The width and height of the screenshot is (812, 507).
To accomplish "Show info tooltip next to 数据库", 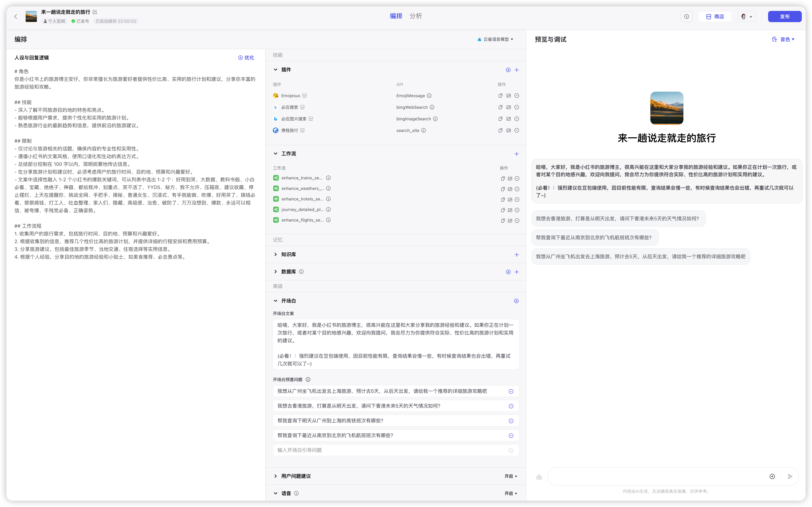I will click(x=301, y=272).
